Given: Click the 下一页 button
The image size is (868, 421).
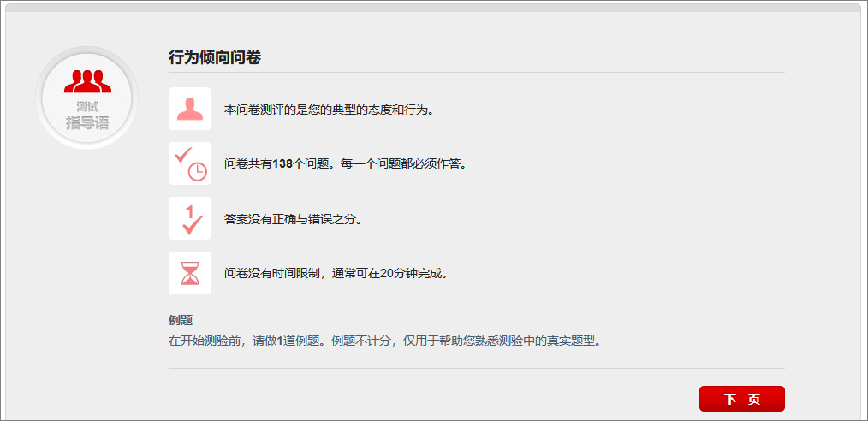Looking at the screenshot, I should click(742, 399).
